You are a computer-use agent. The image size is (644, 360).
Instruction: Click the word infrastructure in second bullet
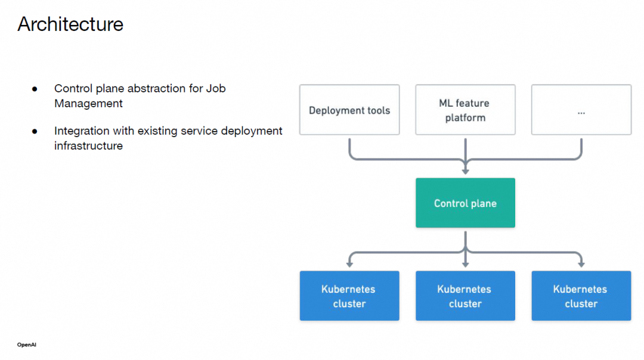click(x=88, y=145)
